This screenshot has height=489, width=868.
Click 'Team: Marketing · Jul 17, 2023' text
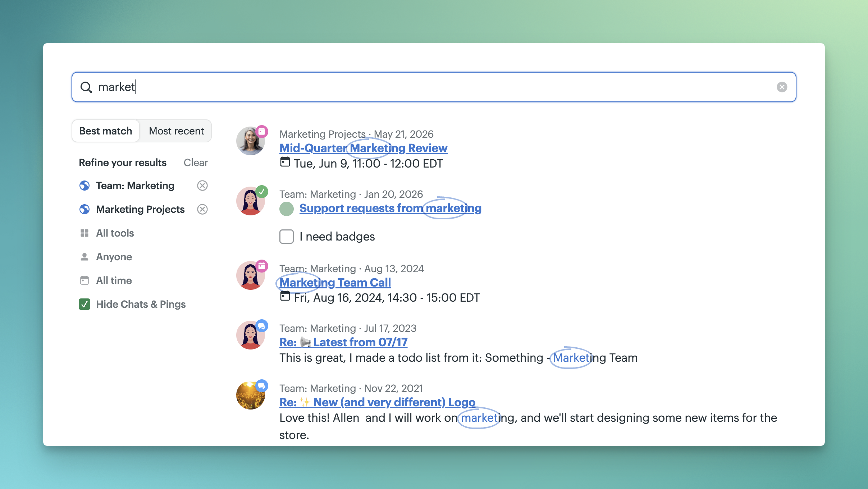tap(348, 328)
